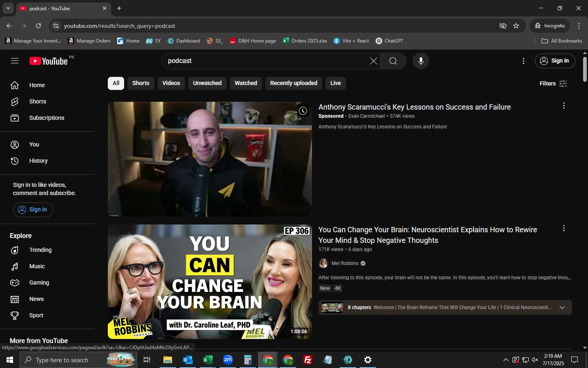Screen dimensions: 588x368
Task: Open Evan Carmichael channel link
Action: [366, 116]
